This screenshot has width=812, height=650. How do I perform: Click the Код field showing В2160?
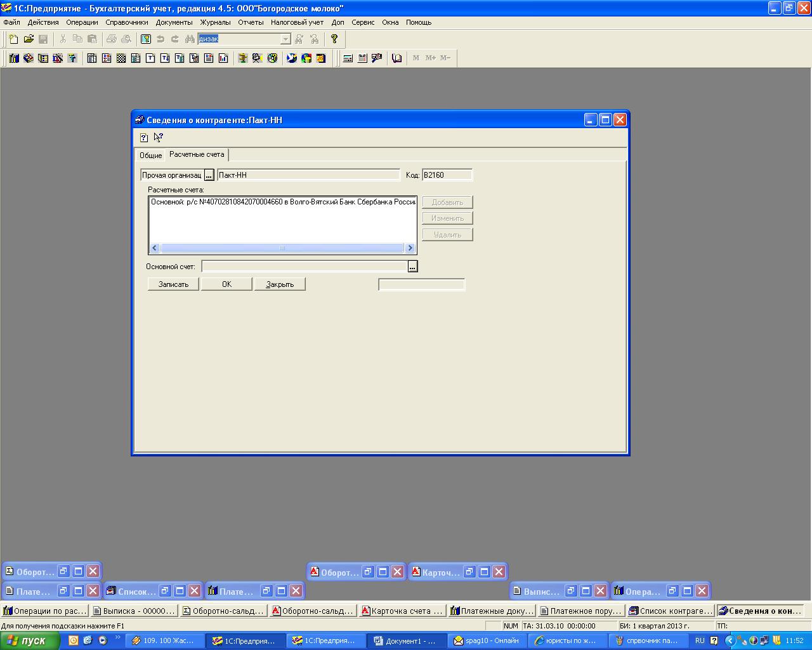pyautogui.click(x=447, y=175)
